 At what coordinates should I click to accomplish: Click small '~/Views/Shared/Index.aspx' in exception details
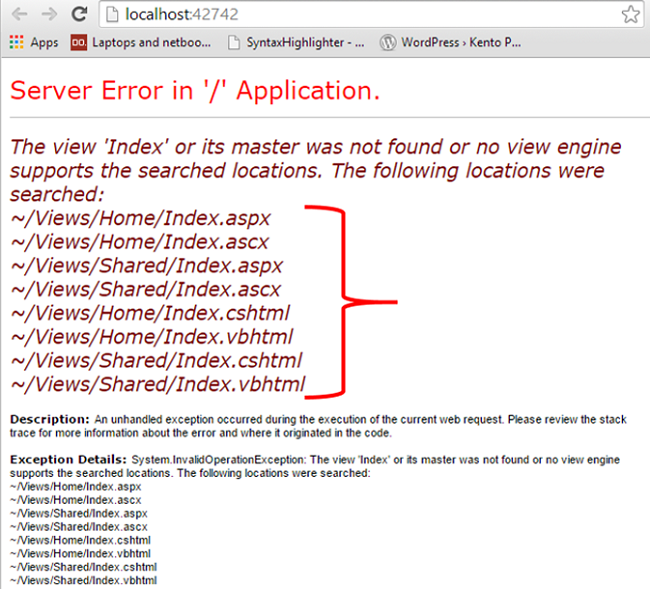[79, 514]
